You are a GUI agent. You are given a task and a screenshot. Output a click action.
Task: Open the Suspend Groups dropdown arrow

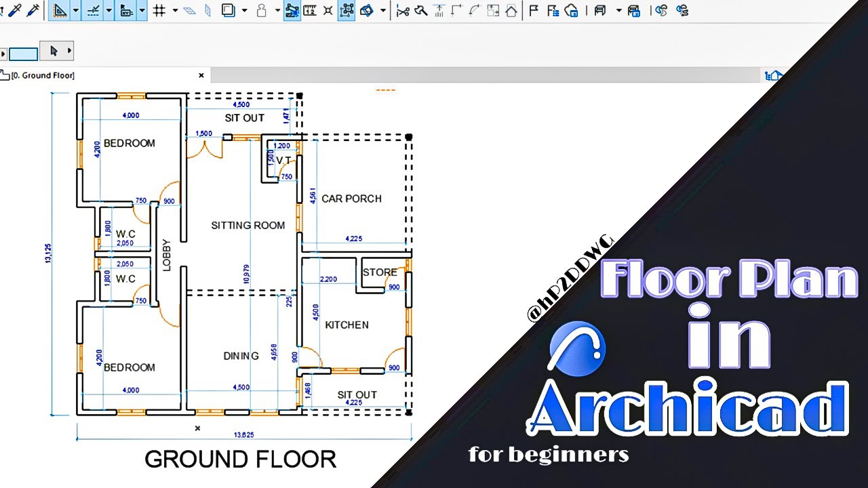tap(277, 10)
